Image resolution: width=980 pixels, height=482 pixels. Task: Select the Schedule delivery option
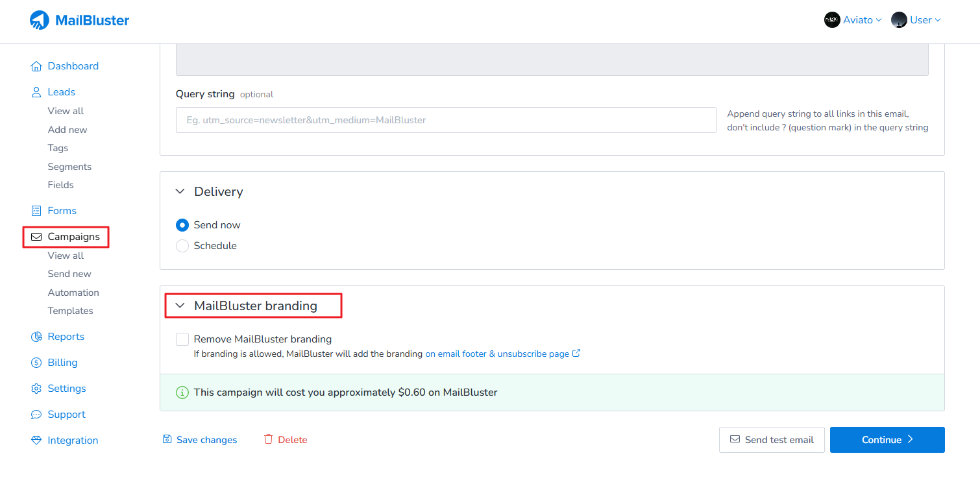pos(182,246)
